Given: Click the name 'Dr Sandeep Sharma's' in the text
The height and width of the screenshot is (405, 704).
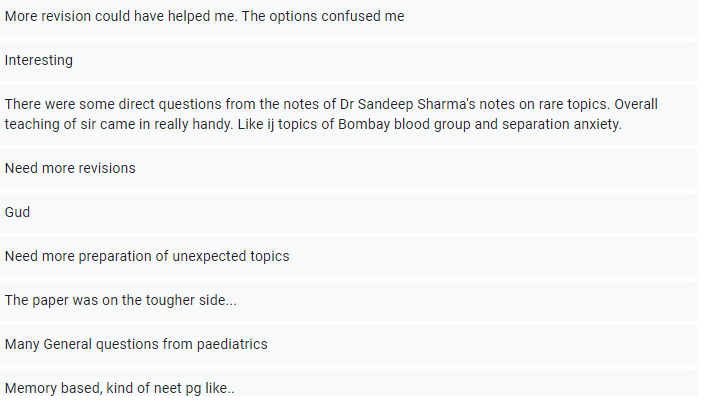Looking at the screenshot, I should (x=407, y=104).
